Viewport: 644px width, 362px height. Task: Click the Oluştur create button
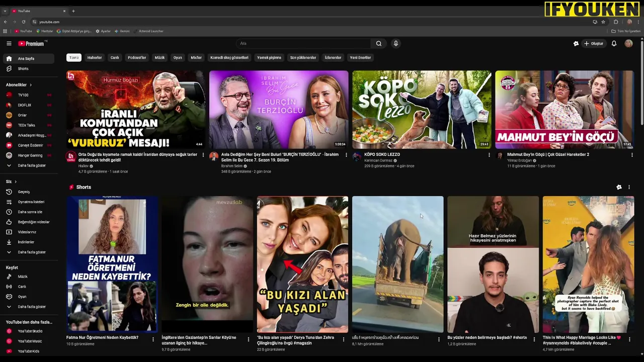click(594, 44)
